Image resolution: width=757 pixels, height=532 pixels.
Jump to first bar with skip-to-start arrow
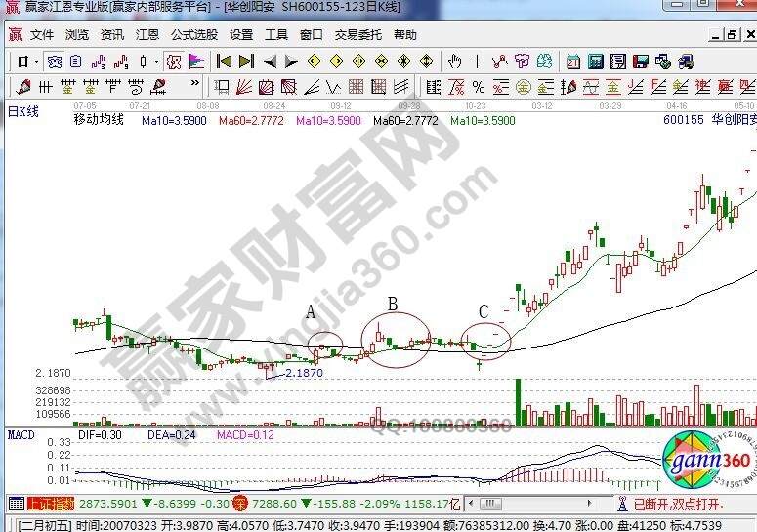[224, 61]
